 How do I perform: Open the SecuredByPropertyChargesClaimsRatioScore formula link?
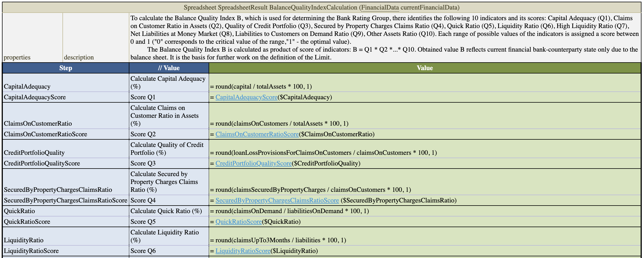coord(277,201)
